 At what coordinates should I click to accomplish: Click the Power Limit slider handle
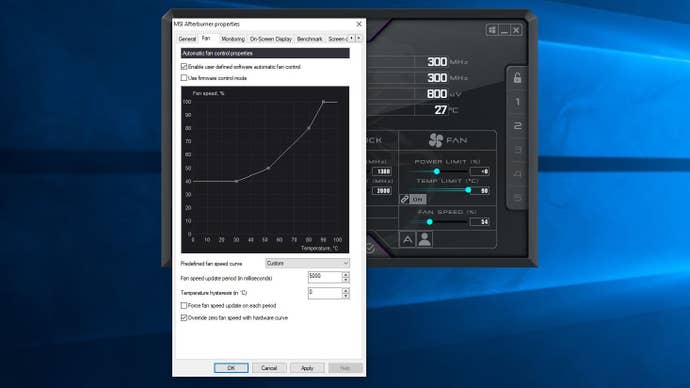437,172
